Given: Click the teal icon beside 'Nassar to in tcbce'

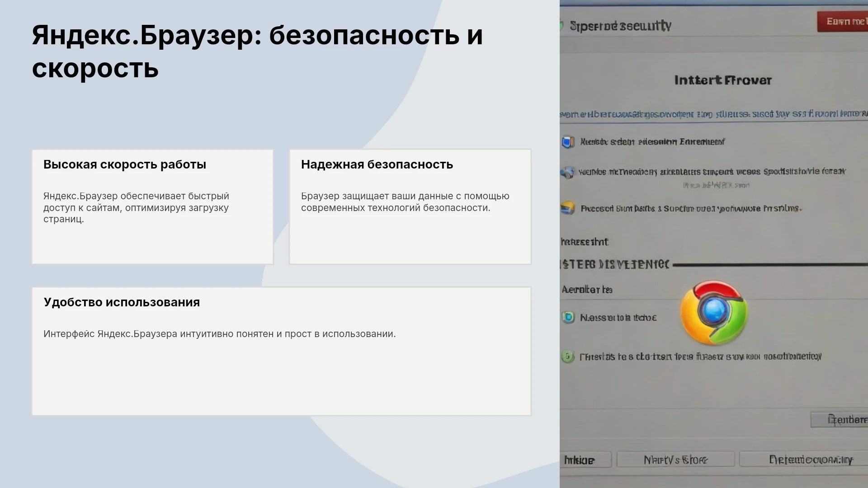Looking at the screenshot, I should tap(568, 317).
